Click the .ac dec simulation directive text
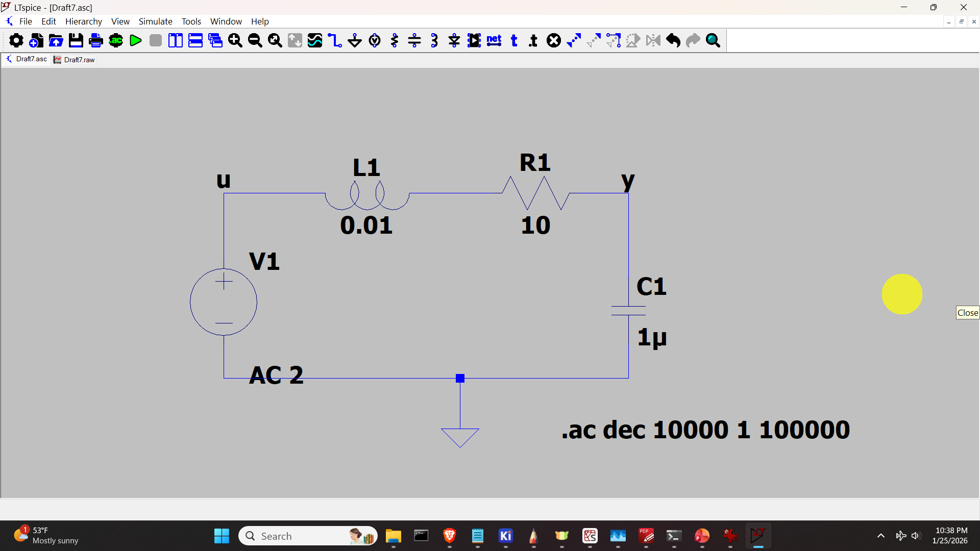This screenshot has width=980, height=551. click(x=705, y=430)
